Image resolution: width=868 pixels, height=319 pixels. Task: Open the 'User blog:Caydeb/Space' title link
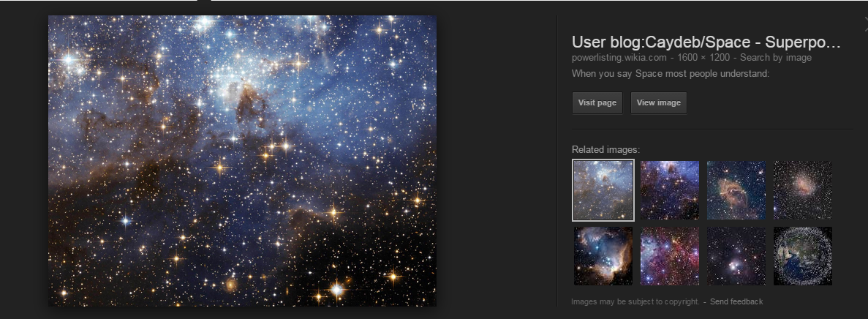point(706,42)
